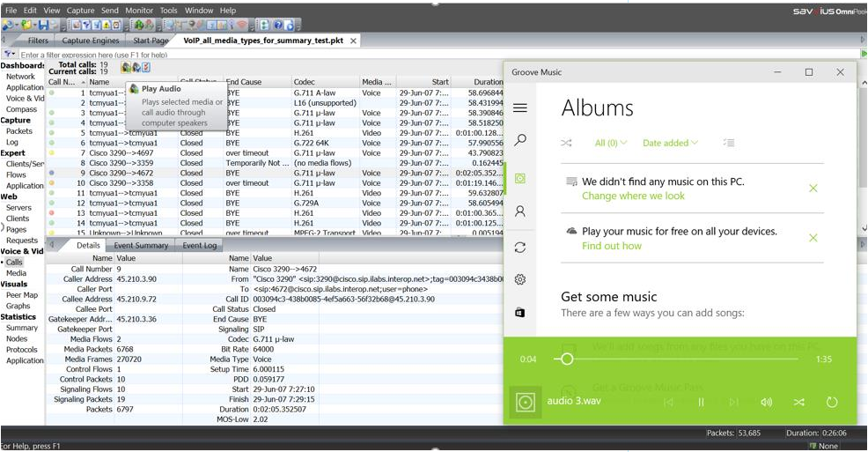Click the Codec column header
The image size is (868, 452).
pos(326,82)
